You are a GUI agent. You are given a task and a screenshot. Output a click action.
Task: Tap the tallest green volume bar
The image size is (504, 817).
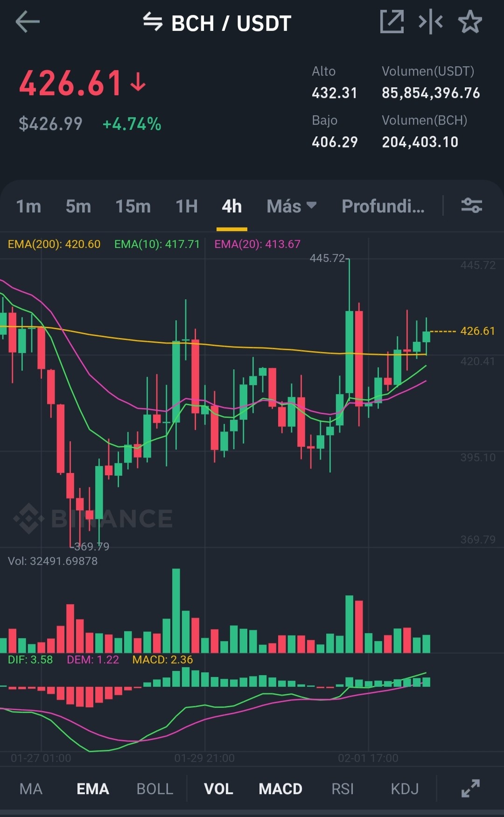pyautogui.click(x=176, y=611)
